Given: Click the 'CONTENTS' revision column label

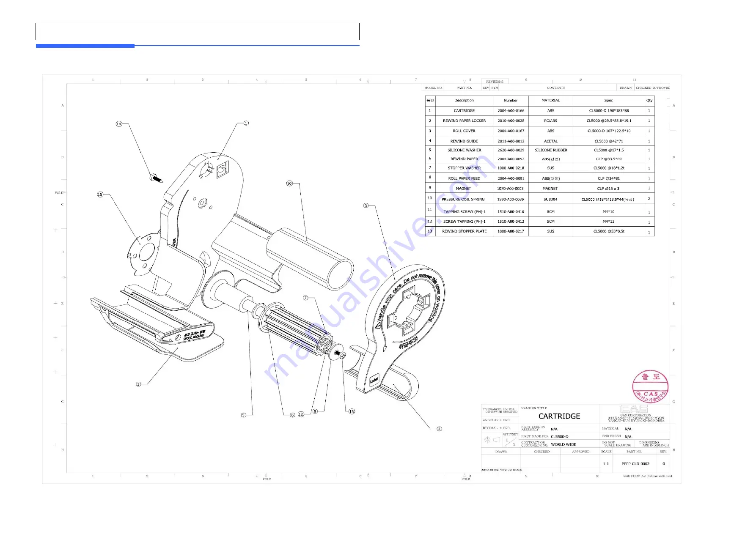Looking at the screenshot, I should [x=556, y=88].
